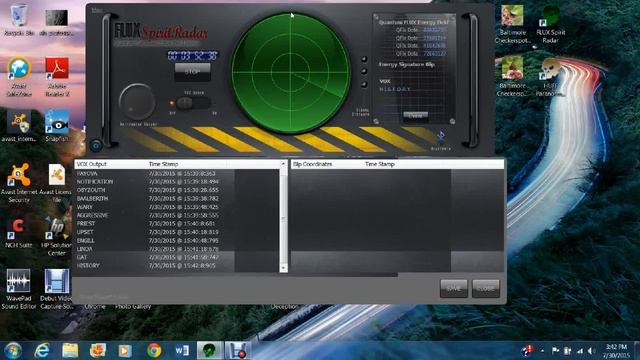Screen dimensions: 640x360
Task: Open top Baltimore Checkerspot image icon
Action: pos(512,24)
